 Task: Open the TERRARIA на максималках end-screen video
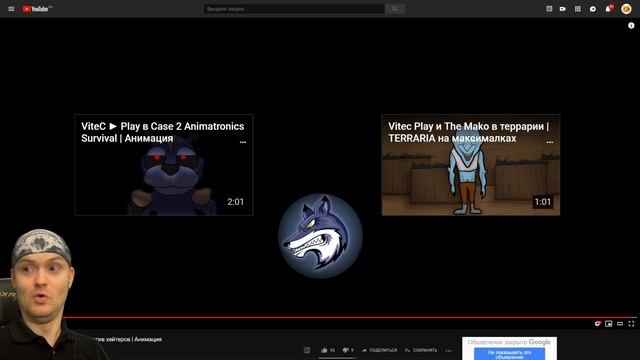pos(471,165)
